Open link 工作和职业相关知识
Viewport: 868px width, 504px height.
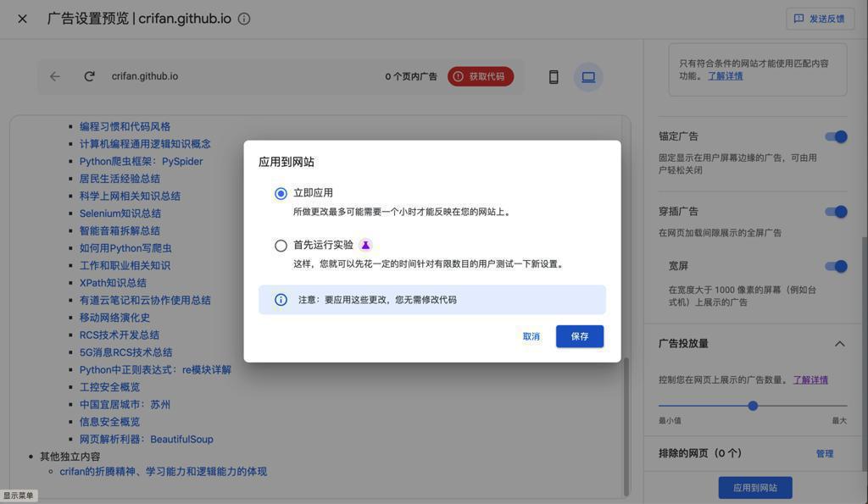pyautogui.click(x=125, y=266)
